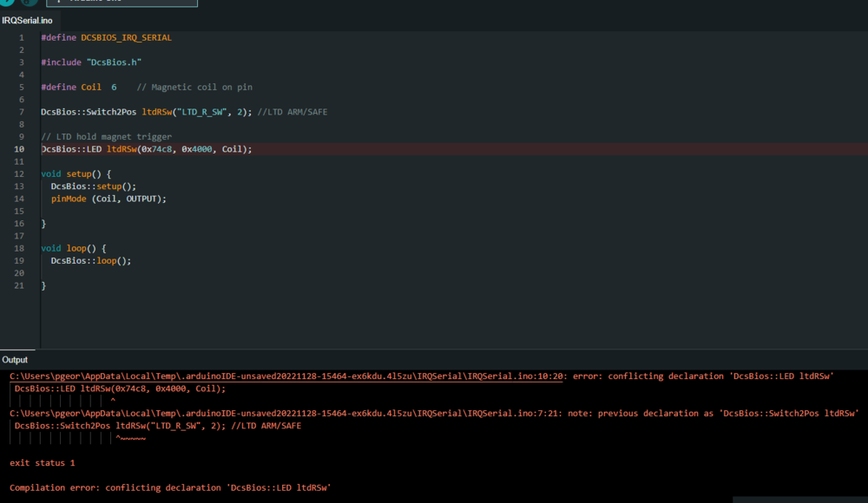Click the "exit status 1" output line
The image size is (868, 503).
point(43,463)
